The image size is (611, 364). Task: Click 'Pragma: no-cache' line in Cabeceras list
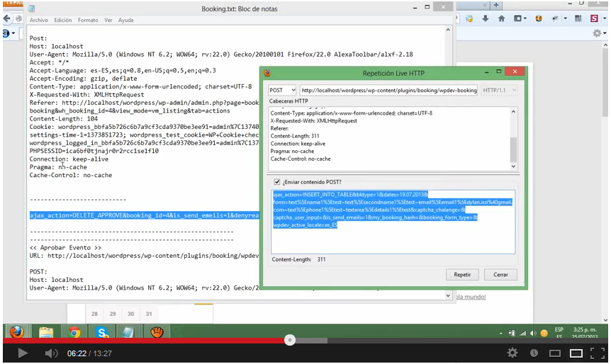[x=292, y=151]
